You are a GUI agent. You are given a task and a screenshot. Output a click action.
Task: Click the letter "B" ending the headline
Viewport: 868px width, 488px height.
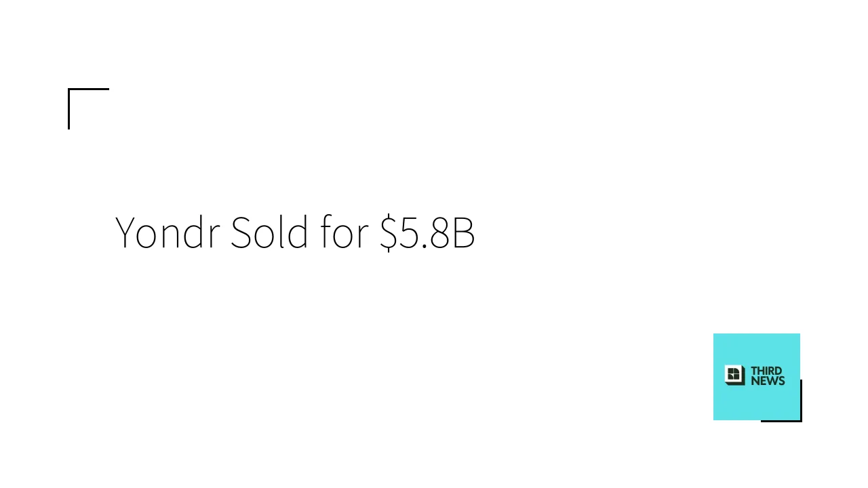coord(464,232)
